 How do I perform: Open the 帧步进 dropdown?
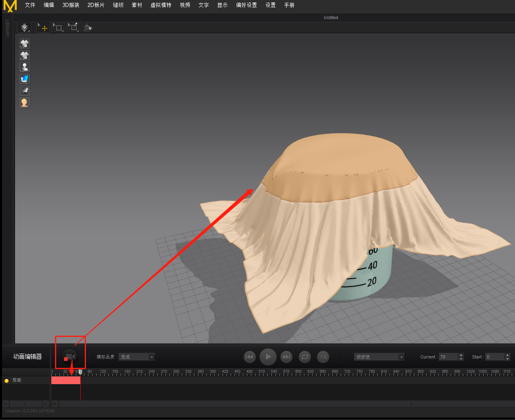coord(379,357)
